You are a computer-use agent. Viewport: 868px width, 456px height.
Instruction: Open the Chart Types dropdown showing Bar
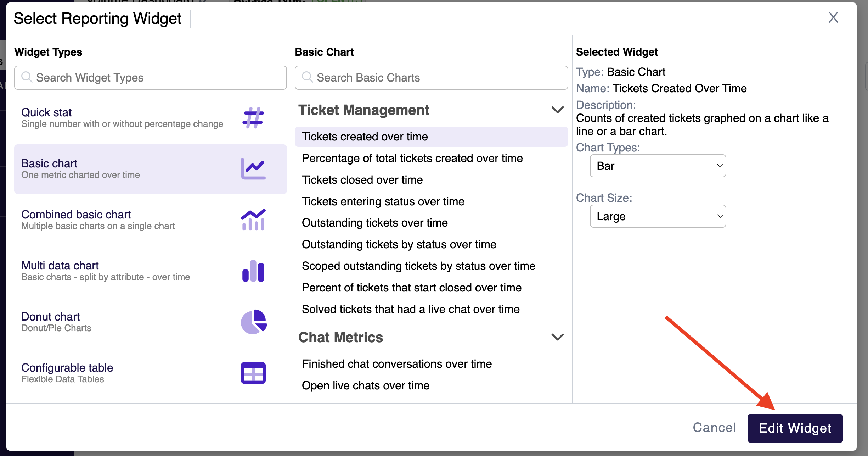tap(658, 166)
